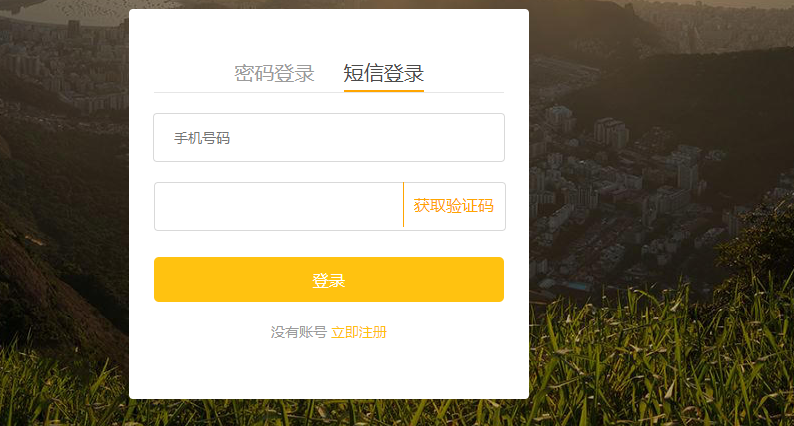The image size is (794, 426).
Task: Click the yellow 登录 button
Action: [328, 280]
